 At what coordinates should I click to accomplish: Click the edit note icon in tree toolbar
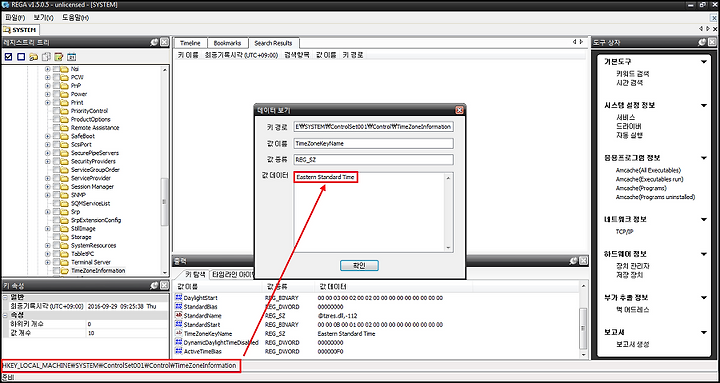[x=58, y=57]
